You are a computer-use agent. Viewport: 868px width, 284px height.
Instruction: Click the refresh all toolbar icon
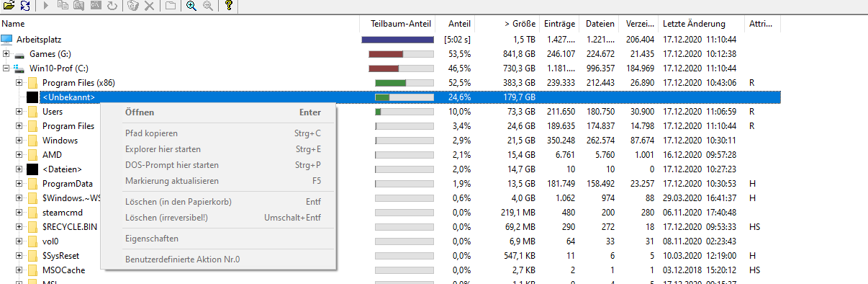[x=25, y=6]
